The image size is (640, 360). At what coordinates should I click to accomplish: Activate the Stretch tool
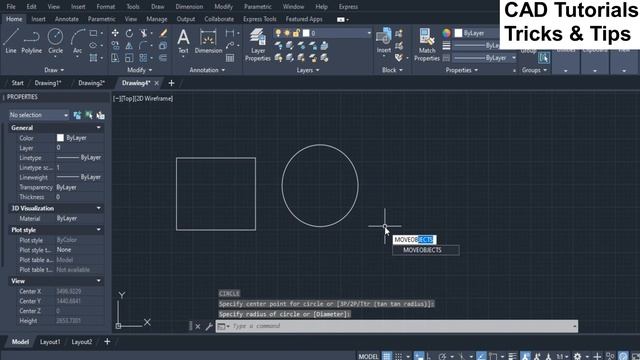[115, 58]
